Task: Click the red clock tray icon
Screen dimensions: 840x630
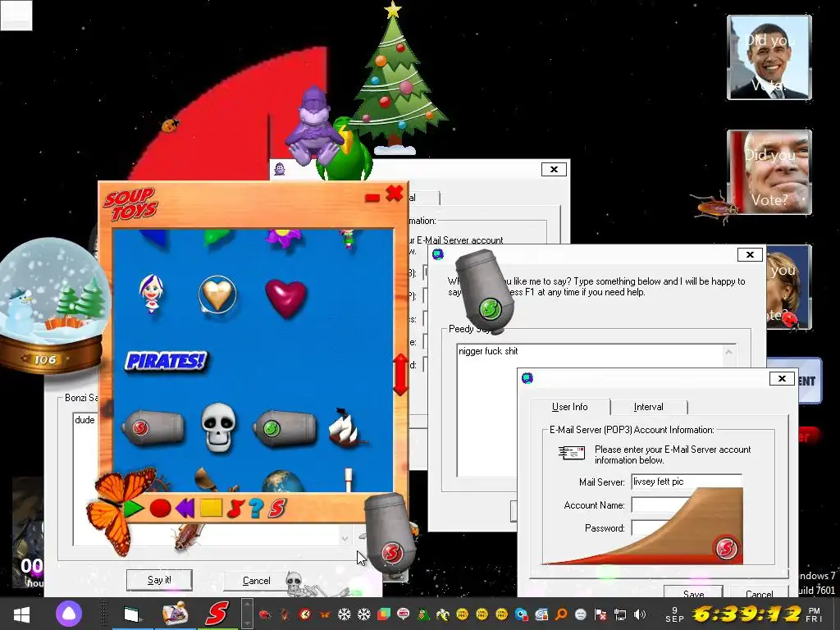Action: (305, 614)
